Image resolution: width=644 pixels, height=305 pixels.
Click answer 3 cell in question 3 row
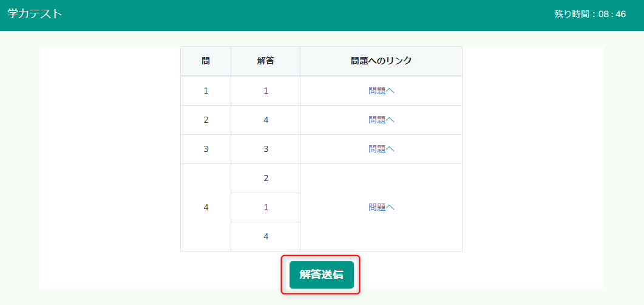pos(266,149)
